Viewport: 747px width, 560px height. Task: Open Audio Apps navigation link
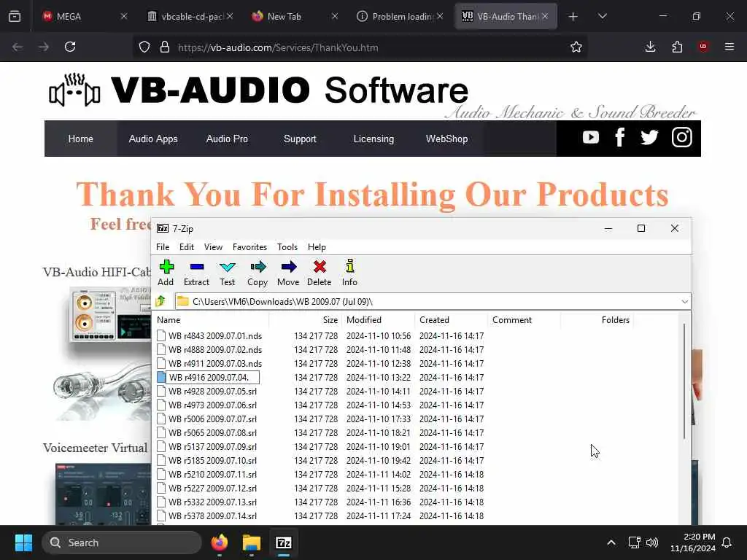(x=153, y=139)
